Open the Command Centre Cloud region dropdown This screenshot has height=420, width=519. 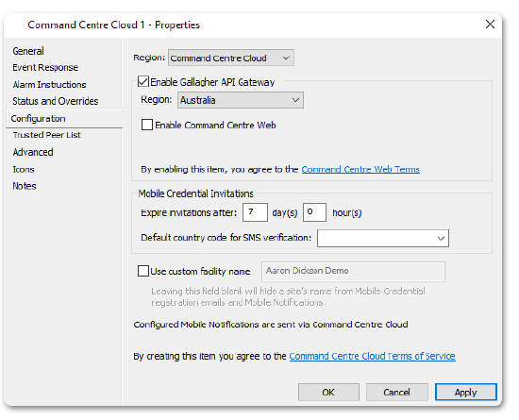coord(230,58)
